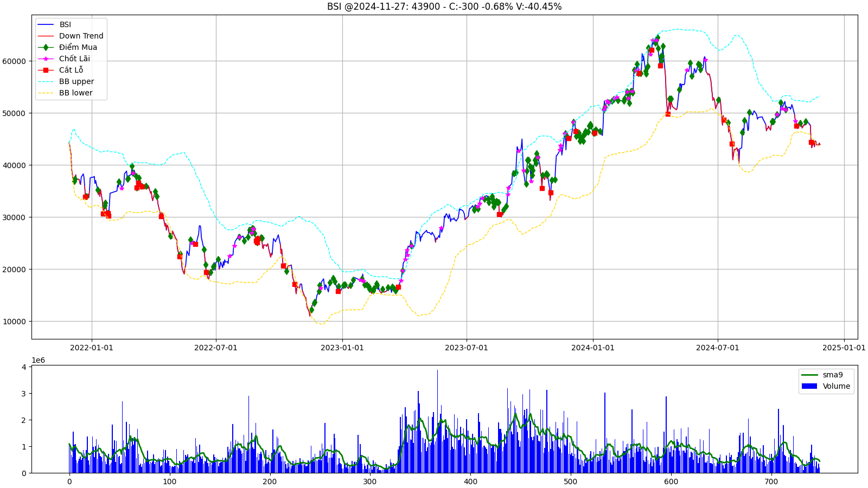Click the 100 tick on the volume x-axis
The width and height of the screenshot is (868, 488).
click(x=170, y=481)
